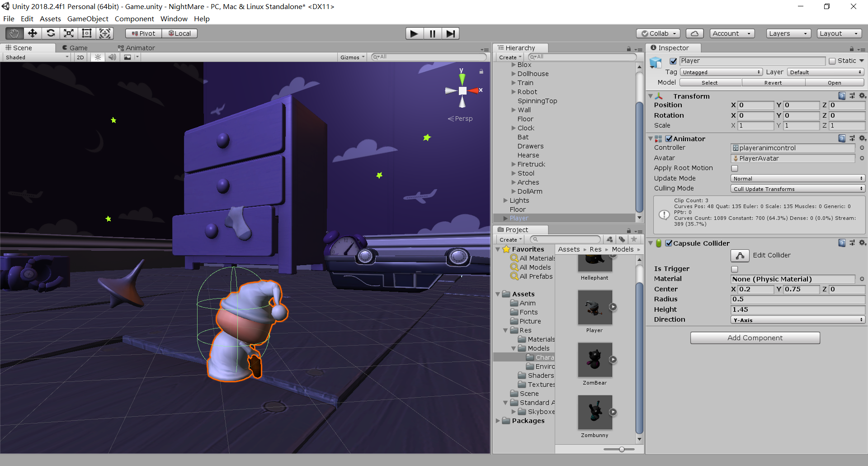Viewport: 868px width, 466px height.
Task: Open the Component menu
Action: pyautogui.click(x=134, y=19)
